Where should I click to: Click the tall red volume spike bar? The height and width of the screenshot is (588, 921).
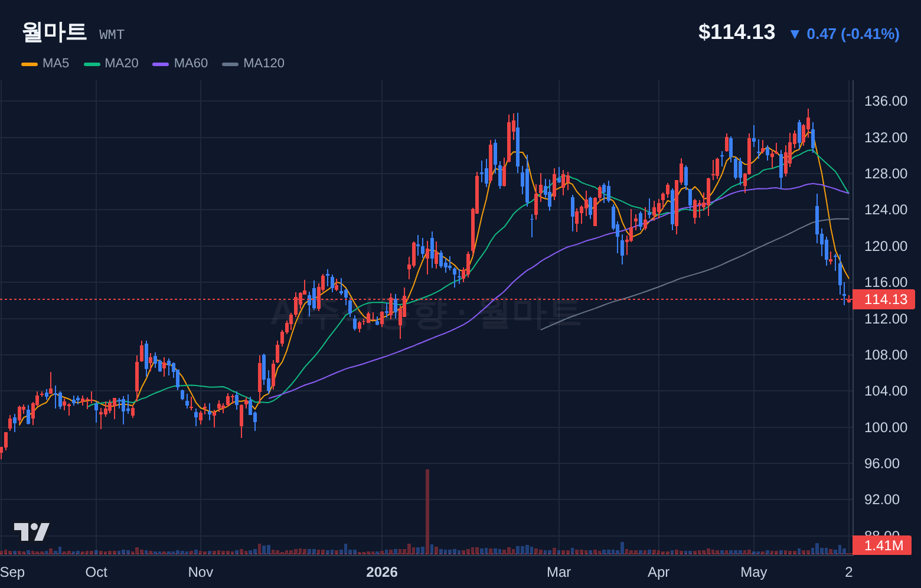point(427,512)
